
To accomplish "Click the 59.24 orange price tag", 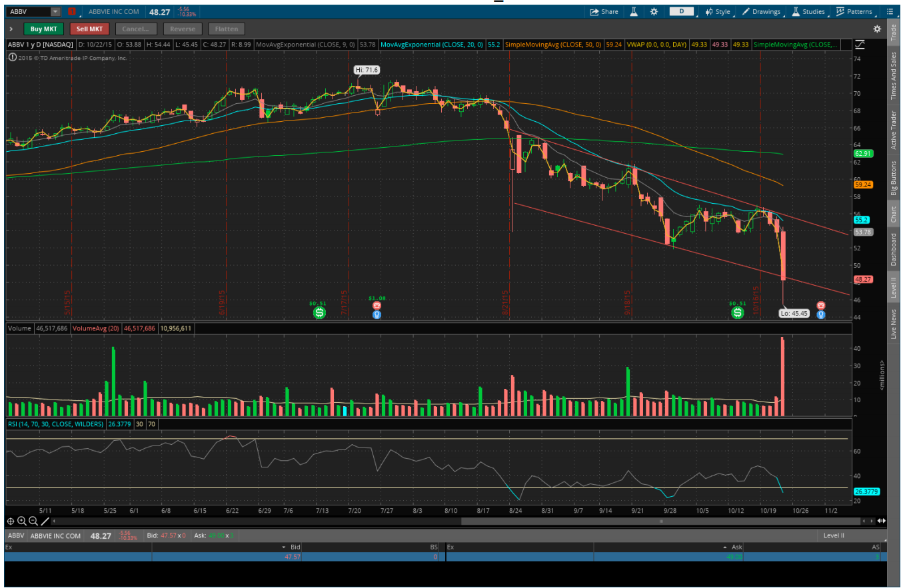I will coord(862,184).
